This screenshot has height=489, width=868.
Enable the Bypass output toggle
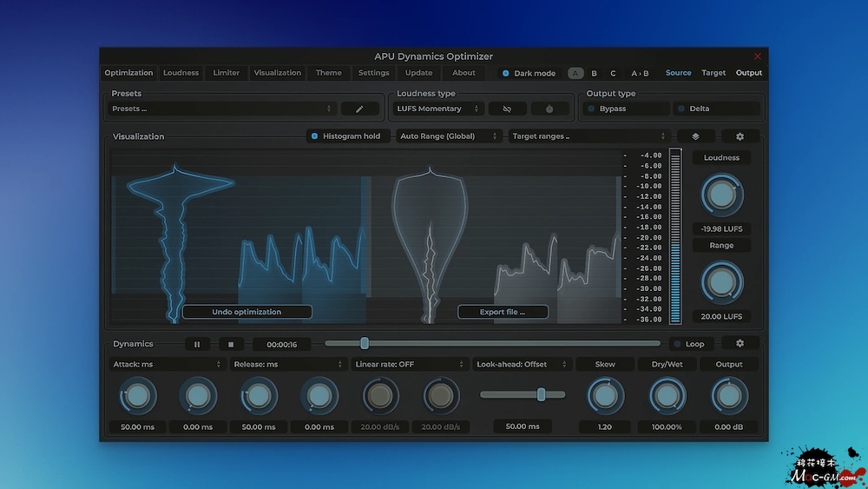[x=592, y=109]
